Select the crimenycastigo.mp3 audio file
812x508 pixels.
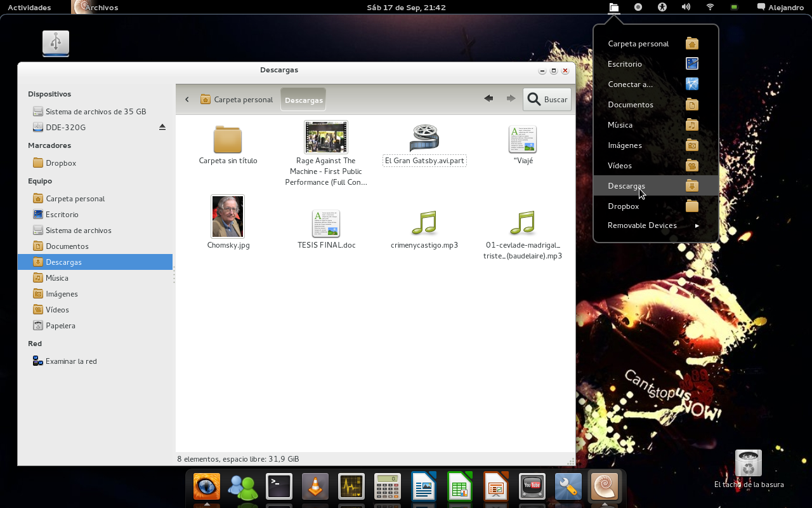[x=424, y=230]
